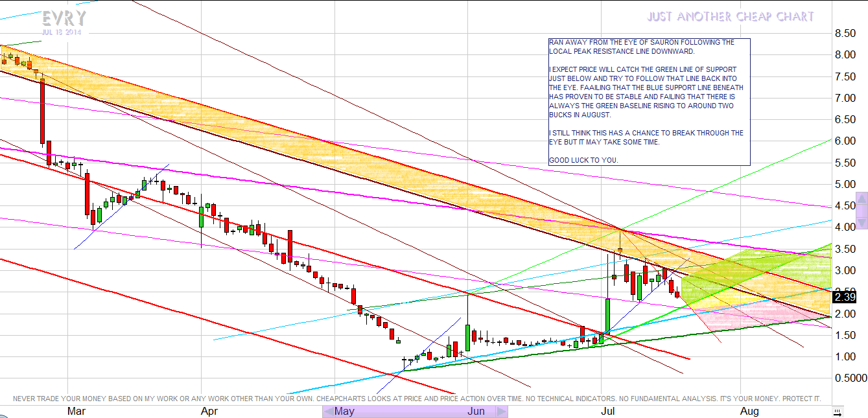868x418 pixels.
Task: Click the Apr label on the time axis
Action: pyautogui.click(x=209, y=412)
